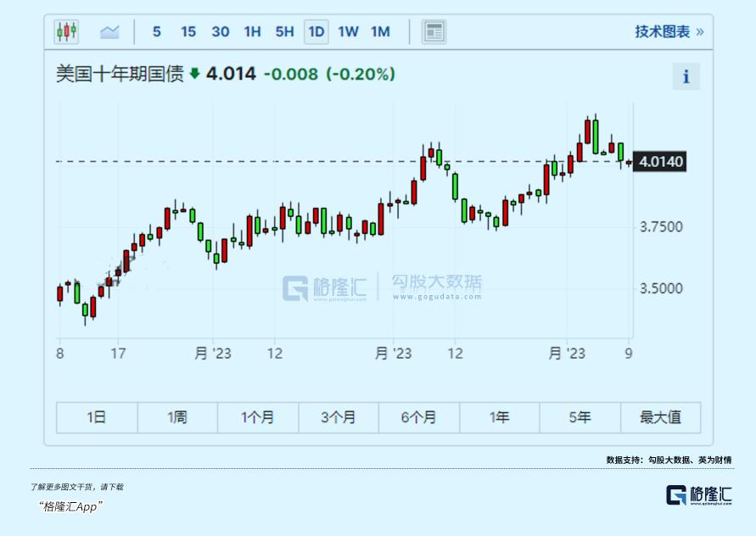This screenshot has width=756, height=536.
Task: Show the 1周 time range
Action: coord(177,417)
